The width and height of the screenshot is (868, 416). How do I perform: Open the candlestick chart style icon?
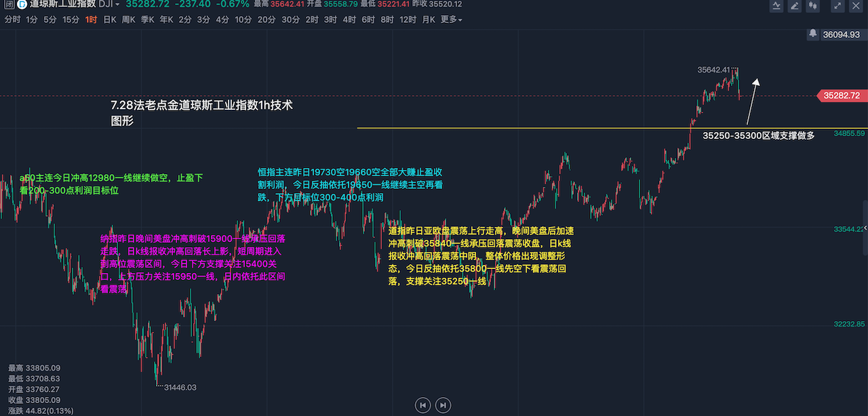[x=812, y=6]
